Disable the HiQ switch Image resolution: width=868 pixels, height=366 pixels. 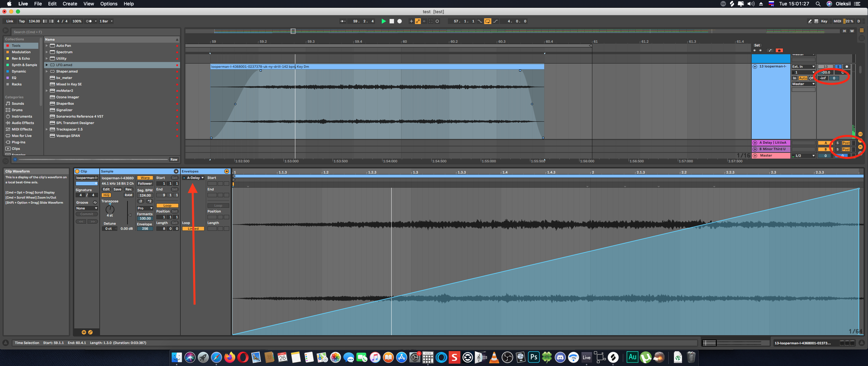[x=106, y=195]
